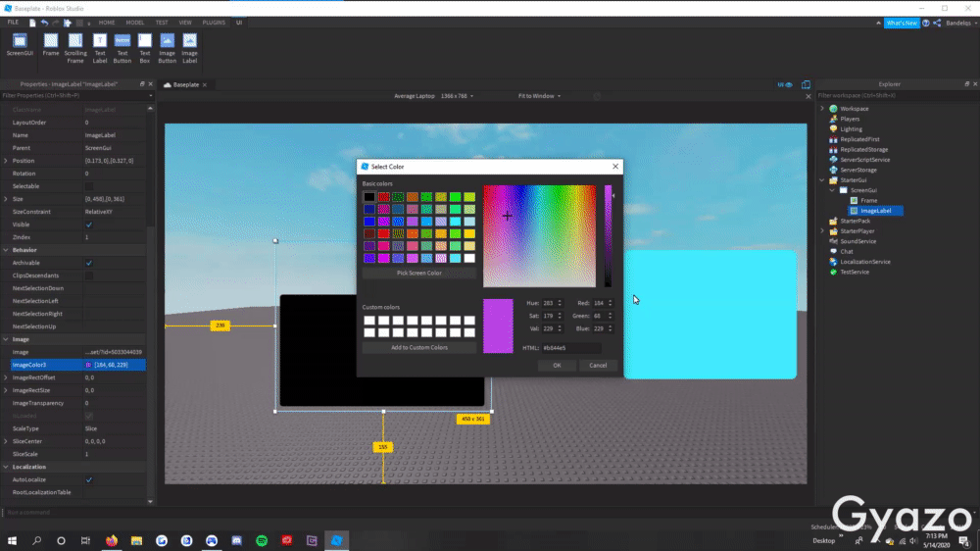
Task: Insert a Text Label element
Action: 100,48
